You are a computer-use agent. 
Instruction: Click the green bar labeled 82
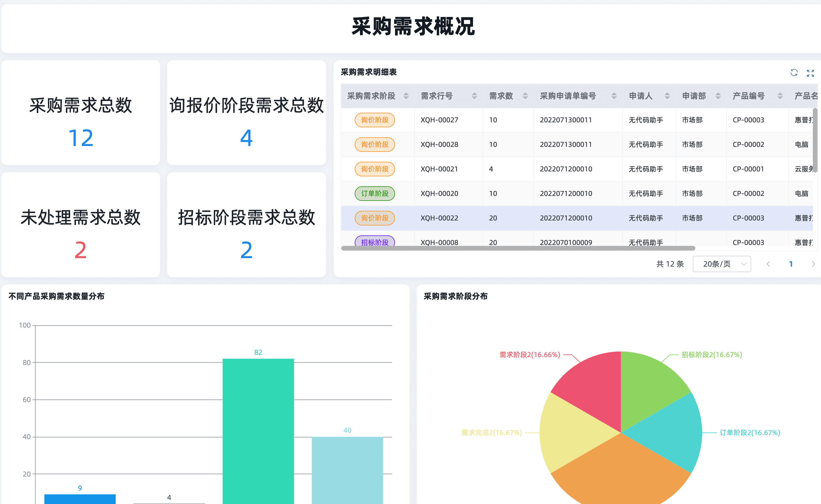[258, 430]
